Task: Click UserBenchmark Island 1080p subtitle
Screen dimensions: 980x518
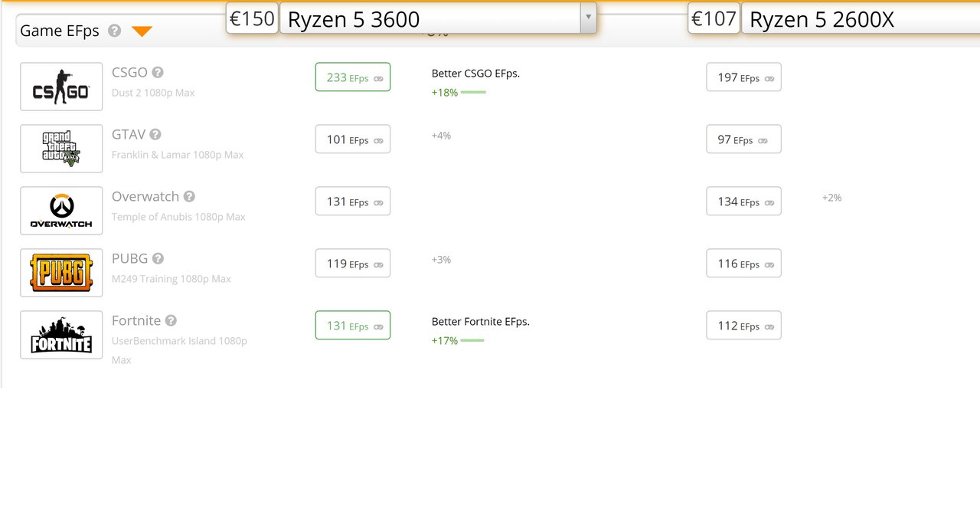Action: 179,341
